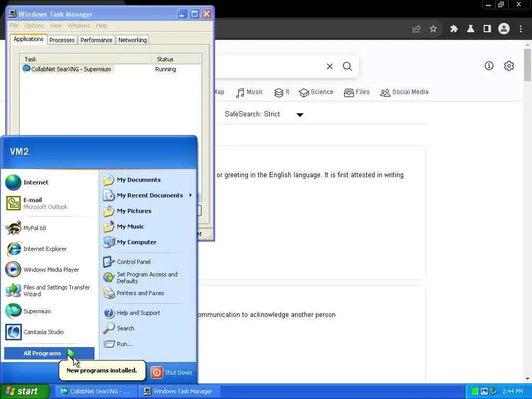Select the Social Media search category
This screenshot has height=399, width=532.
pyautogui.click(x=404, y=92)
